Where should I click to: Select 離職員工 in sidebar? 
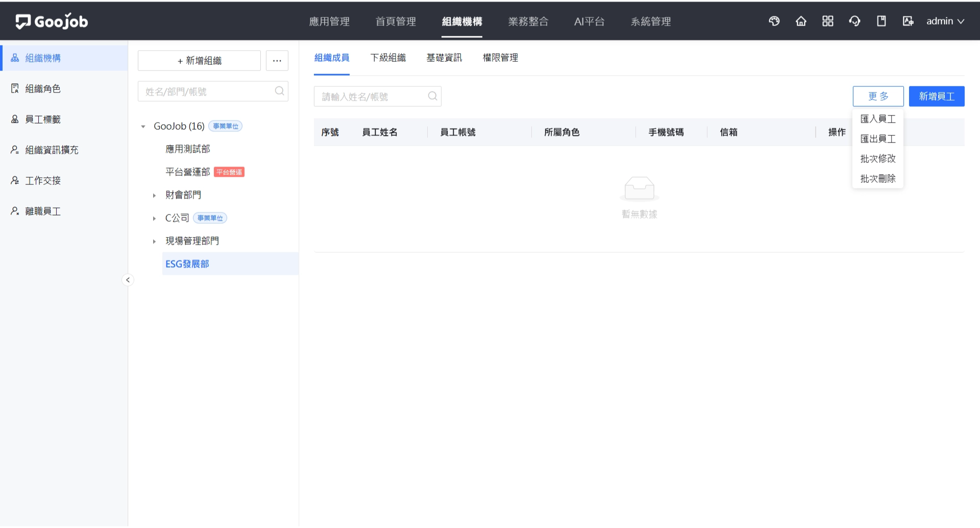point(64,211)
